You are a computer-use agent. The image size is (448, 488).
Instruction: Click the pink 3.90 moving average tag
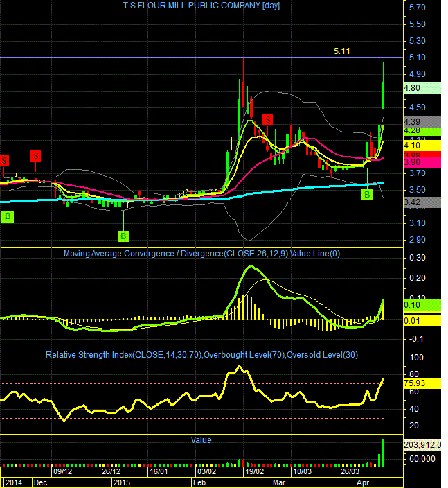pyautogui.click(x=422, y=162)
